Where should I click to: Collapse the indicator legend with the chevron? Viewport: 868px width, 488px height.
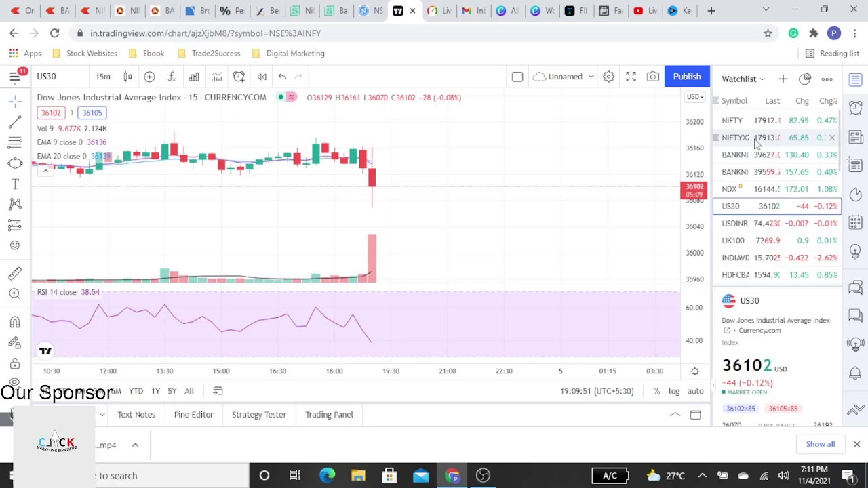pyautogui.click(x=45, y=171)
